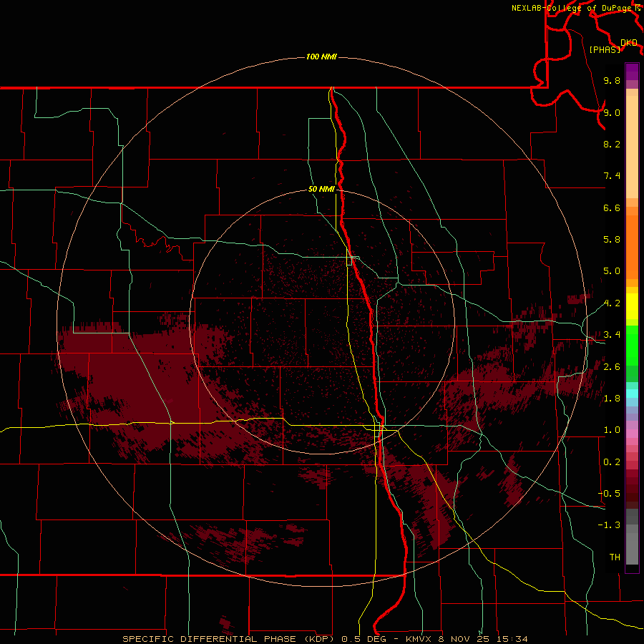Screen dimensions: 644x644
Task: Click the NEXLAB-College of DuPage watermark text
Action: (573, 8)
